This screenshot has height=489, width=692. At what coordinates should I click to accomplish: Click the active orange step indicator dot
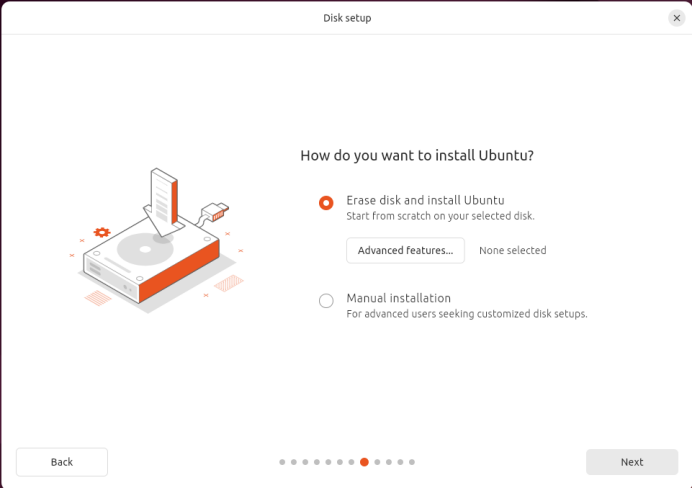(364, 462)
